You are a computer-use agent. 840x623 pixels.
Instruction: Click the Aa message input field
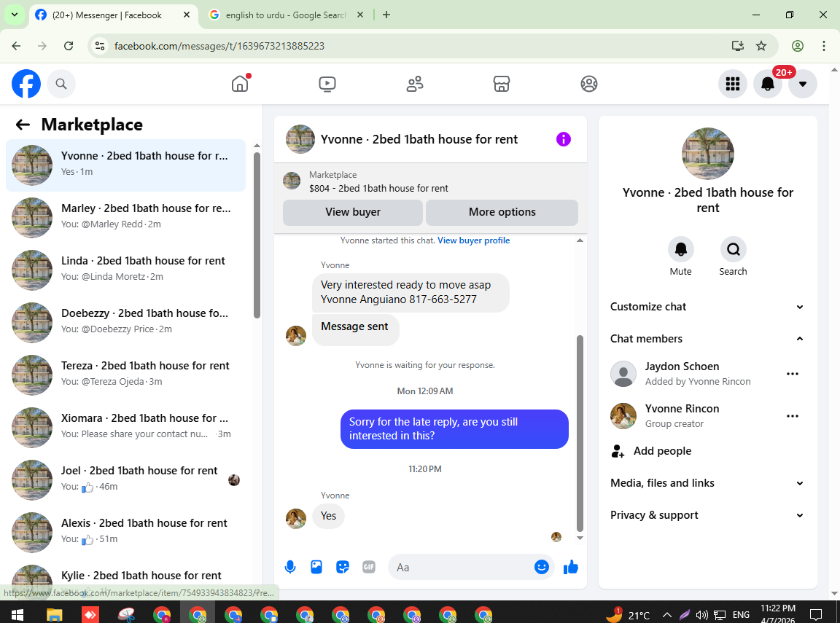461,568
